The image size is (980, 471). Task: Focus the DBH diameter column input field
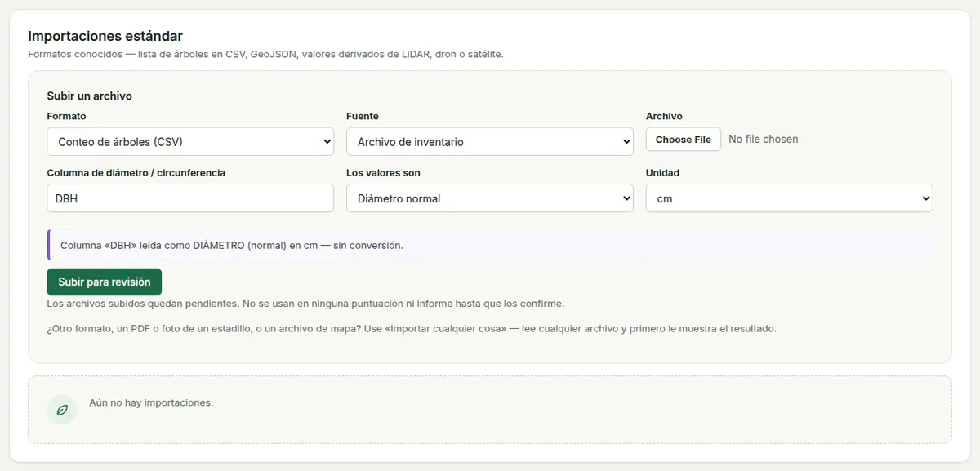tap(190, 198)
